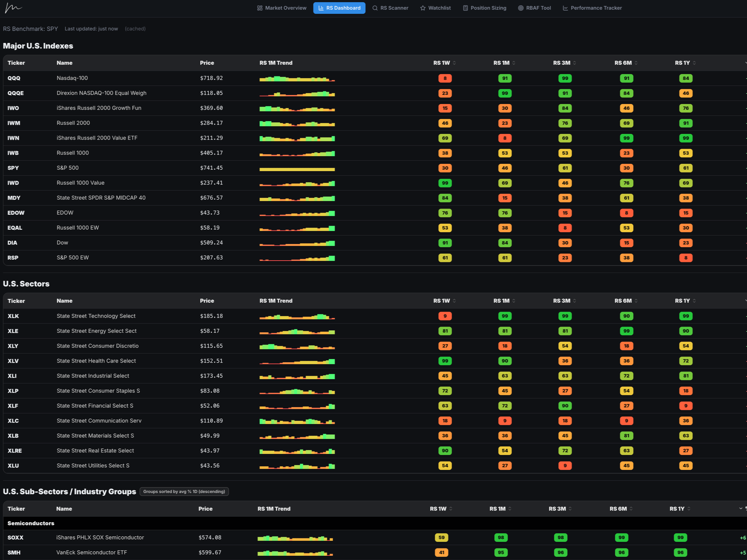747x560 pixels.
Task: Click XLE's RS 1M trend sparkline
Action: pyautogui.click(x=297, y=331)
